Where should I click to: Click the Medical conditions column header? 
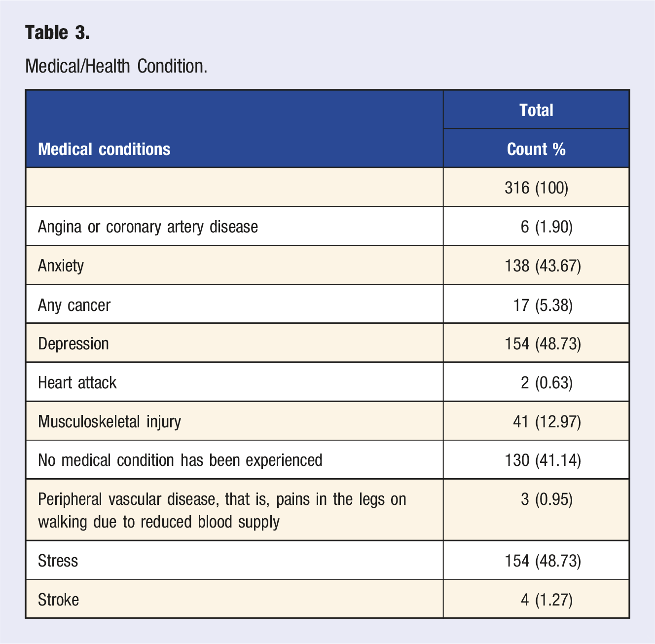[104, 149]
